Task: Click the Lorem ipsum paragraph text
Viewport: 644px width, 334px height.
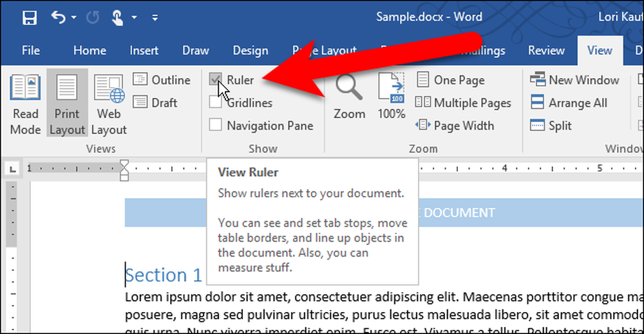Action: [x=384, y=313]
